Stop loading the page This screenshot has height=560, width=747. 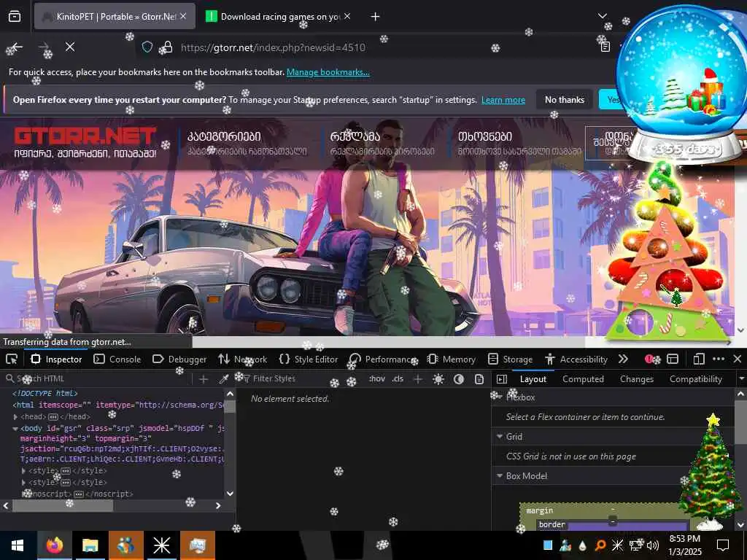[70, 47]
